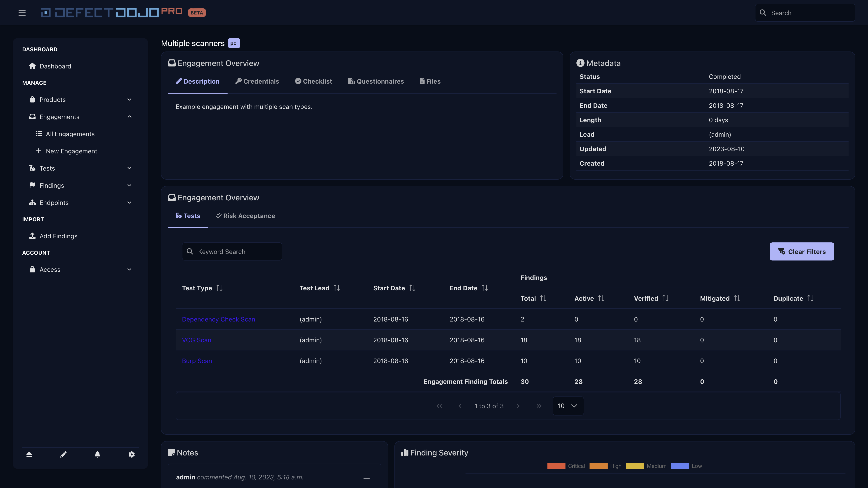Open the Risk Acceptance tab
This screenshot has width=868, height=488.
point(245,216)
